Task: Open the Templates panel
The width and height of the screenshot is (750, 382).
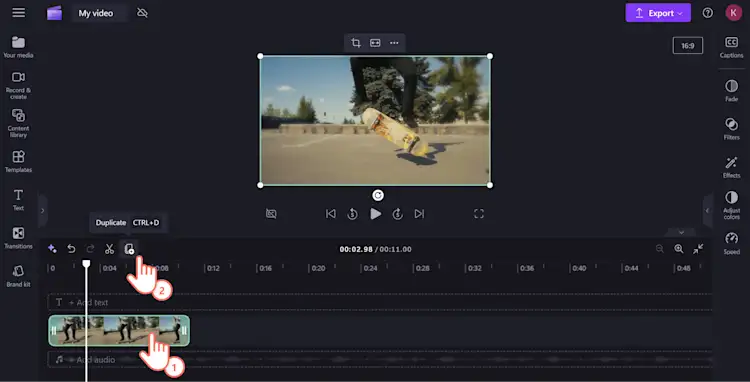Action: tap(18, 162)
